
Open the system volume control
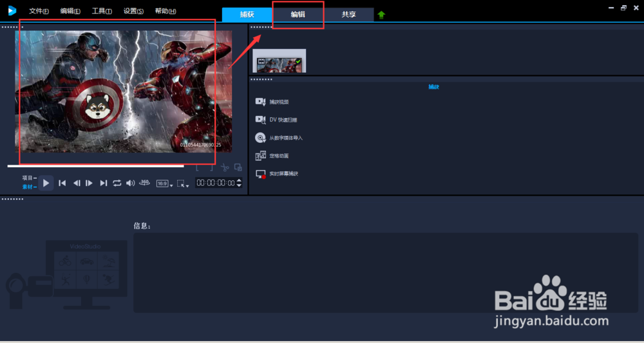tap(131, 183)
